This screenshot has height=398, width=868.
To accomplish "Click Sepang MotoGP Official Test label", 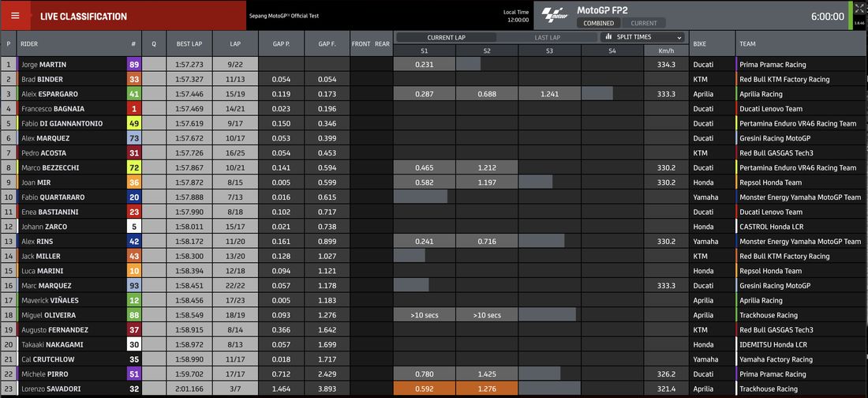I will 284,16.
